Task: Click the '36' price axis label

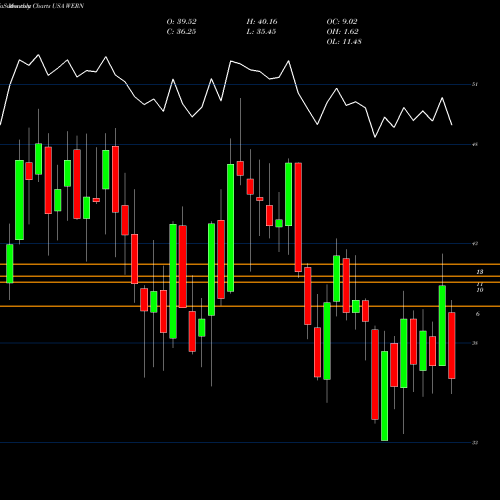Action: 475,343
